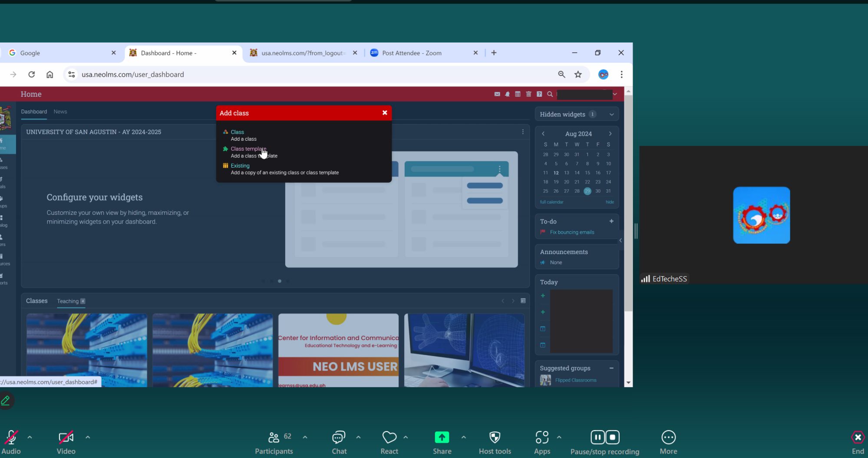The height and width of the screenshot is (458, 868).
Task: Open Chrome zoom magnifier icon
Action: coord(561,75)
